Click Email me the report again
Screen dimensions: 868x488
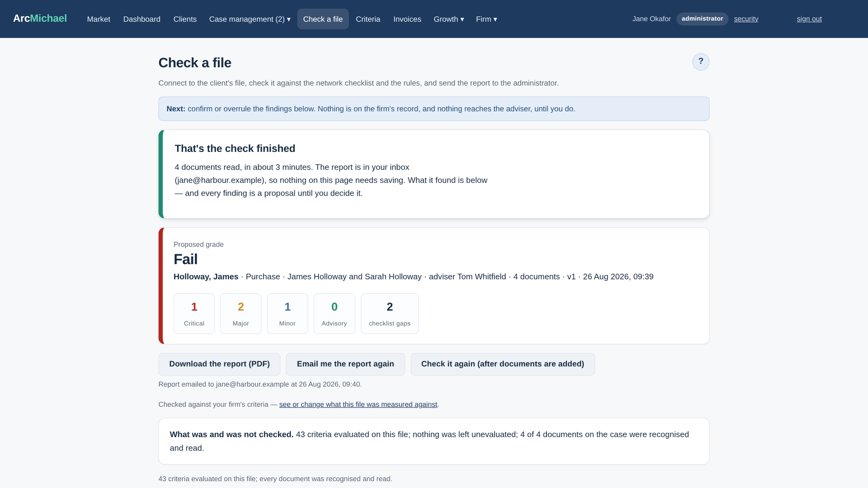(345, 364)
